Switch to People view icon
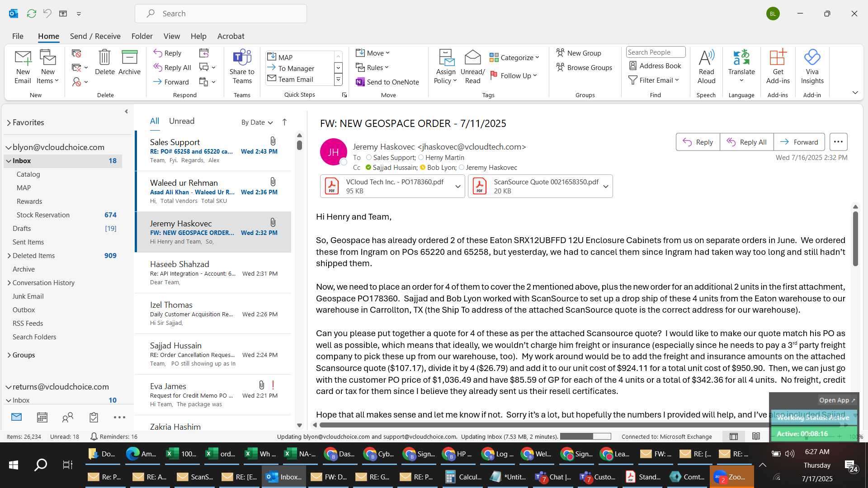 [68, 417]
